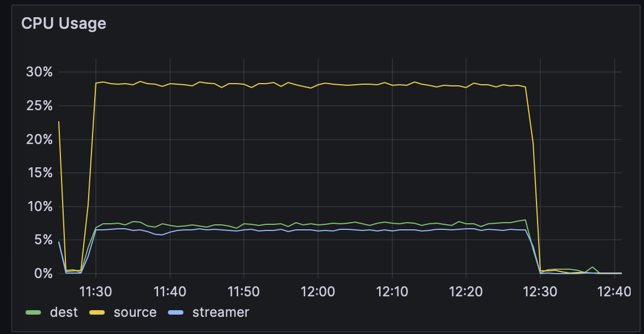Select the 0% y-axis tick label

coord(42,274)
